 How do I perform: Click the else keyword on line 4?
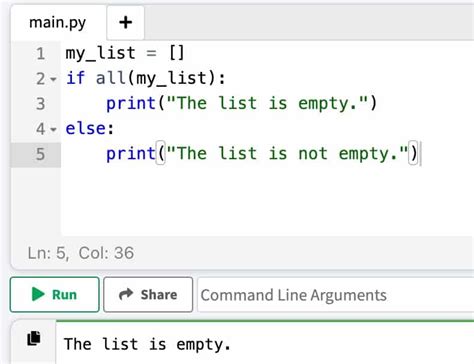coord(86,128)
